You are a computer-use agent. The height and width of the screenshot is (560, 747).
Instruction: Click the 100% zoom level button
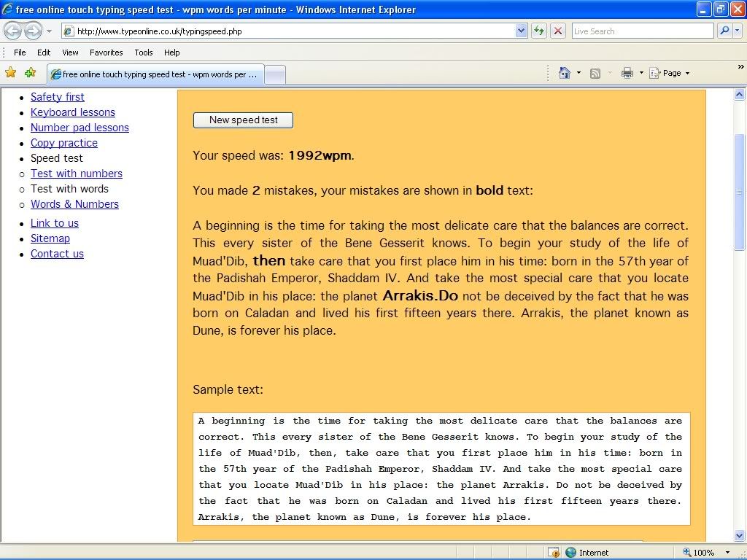(x=698, y=553)
